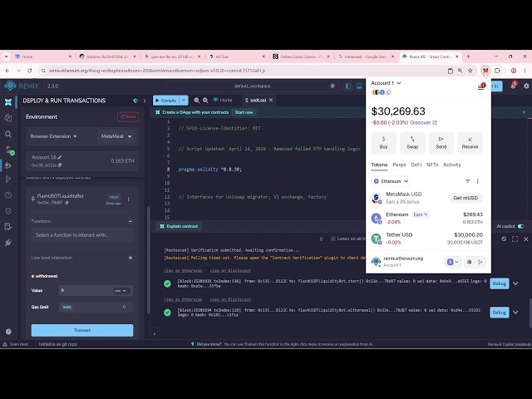Select the Deploy & Run sidebar icon
Screen dimensions: 532x399
(8, 165)
